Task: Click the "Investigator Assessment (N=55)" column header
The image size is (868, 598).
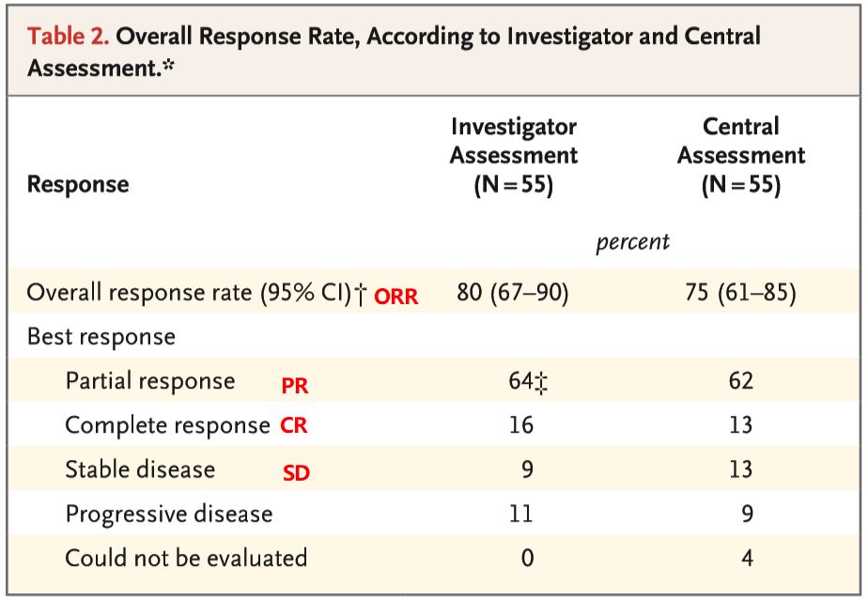Action: point(513,156)
